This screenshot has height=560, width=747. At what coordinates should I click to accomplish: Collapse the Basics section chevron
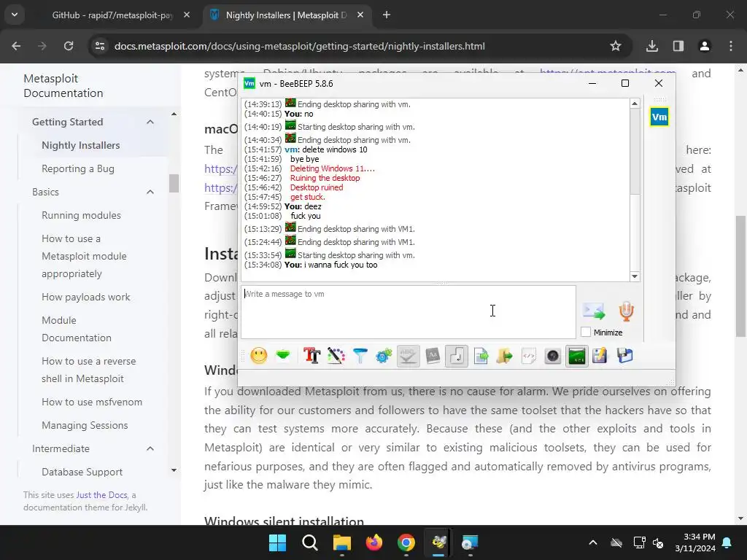click(150, 192)
